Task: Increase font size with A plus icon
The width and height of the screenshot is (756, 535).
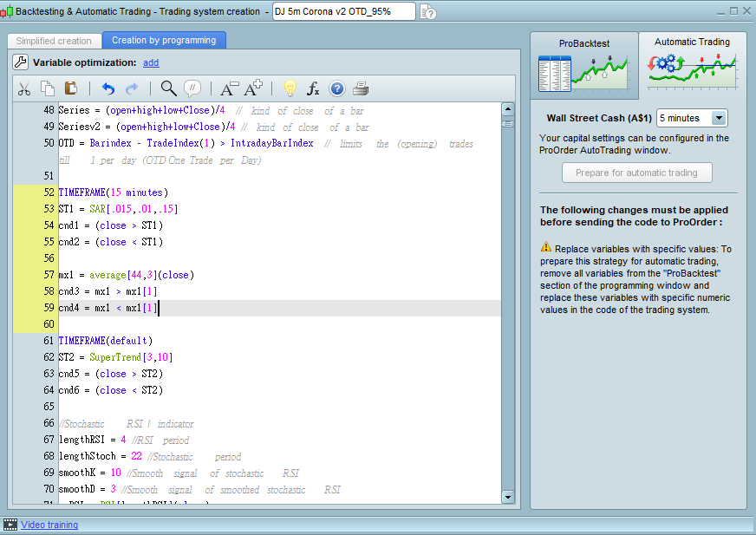Action: click(252, 88)
